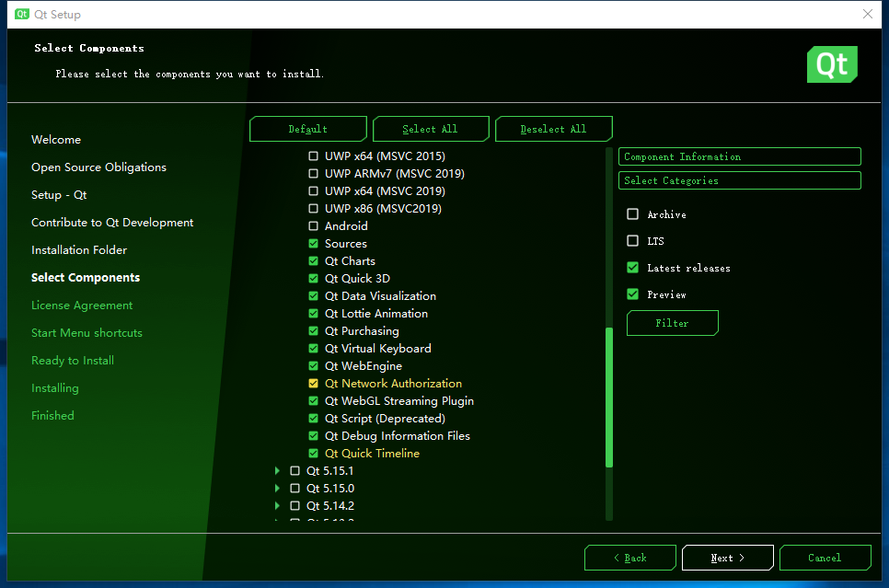Open the Component Information tab
The image size is (889, 588).
[739, 156]
